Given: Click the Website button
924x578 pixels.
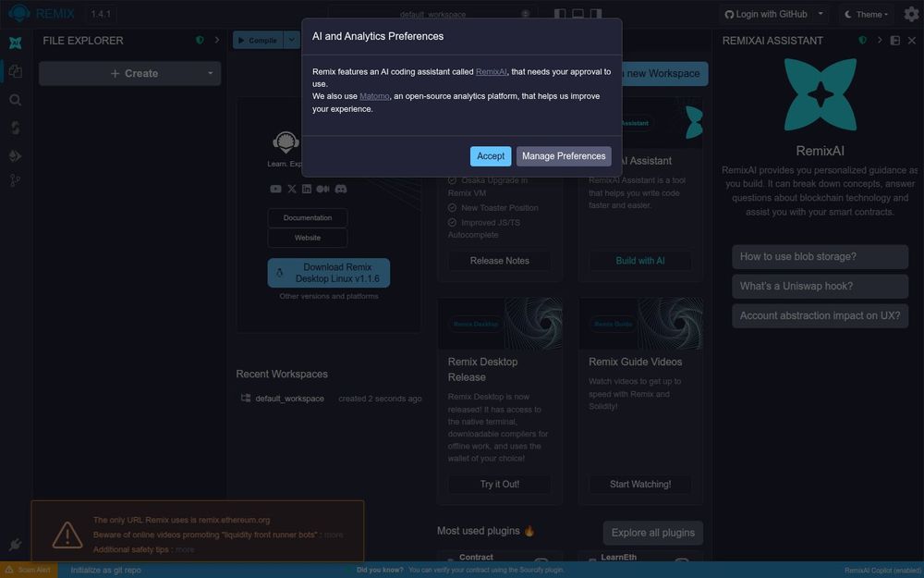Looking at the screenshot, I should coord(308,238).
